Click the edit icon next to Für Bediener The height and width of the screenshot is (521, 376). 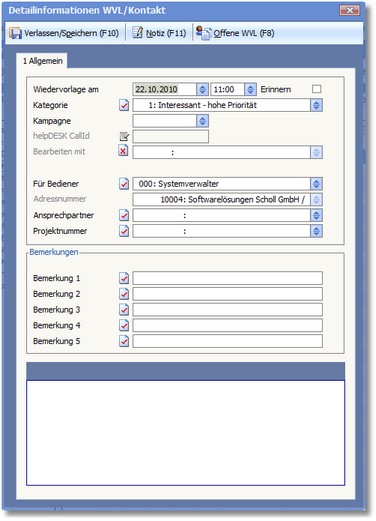[124, 184]
